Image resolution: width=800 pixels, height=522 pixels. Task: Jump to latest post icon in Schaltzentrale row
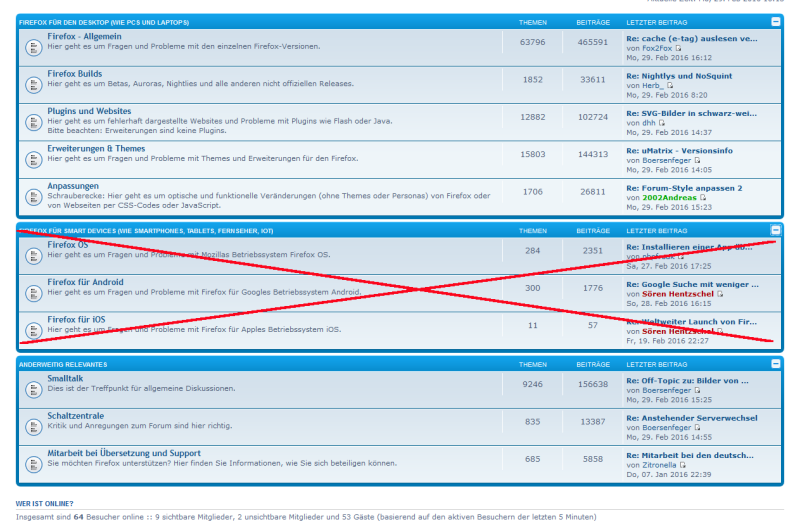pos(697,428)
